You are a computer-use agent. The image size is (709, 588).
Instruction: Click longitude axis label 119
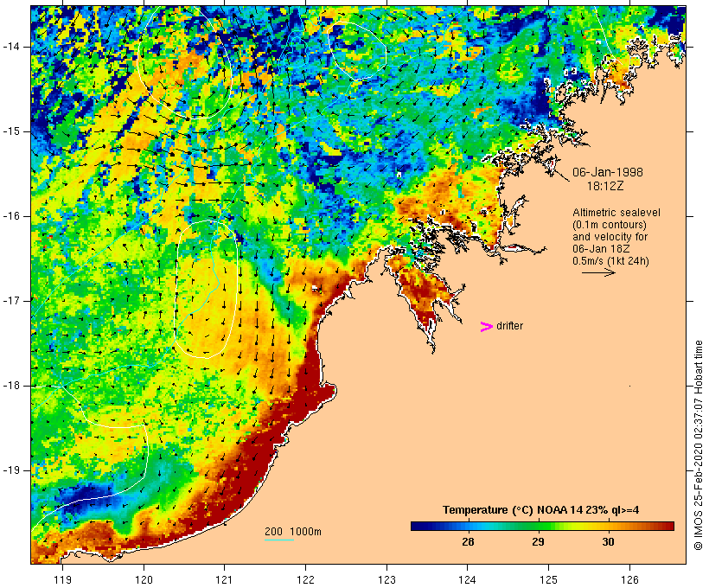click(62, 579)
